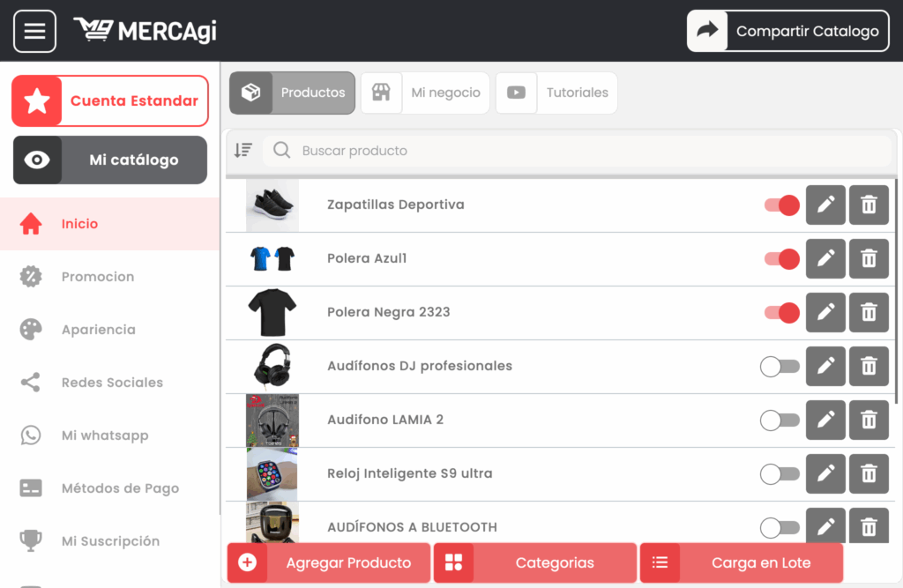The height and width of the screenshot is (588, 903).
Task: Open the hamburger menu icon
Action: click(34, 32)
